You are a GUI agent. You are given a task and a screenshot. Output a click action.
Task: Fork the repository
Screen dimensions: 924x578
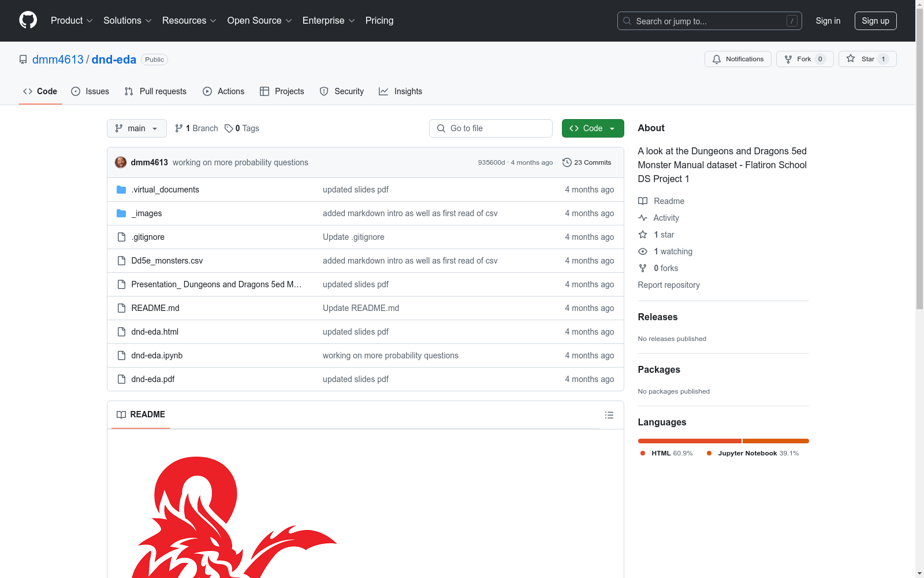[805, 59]
